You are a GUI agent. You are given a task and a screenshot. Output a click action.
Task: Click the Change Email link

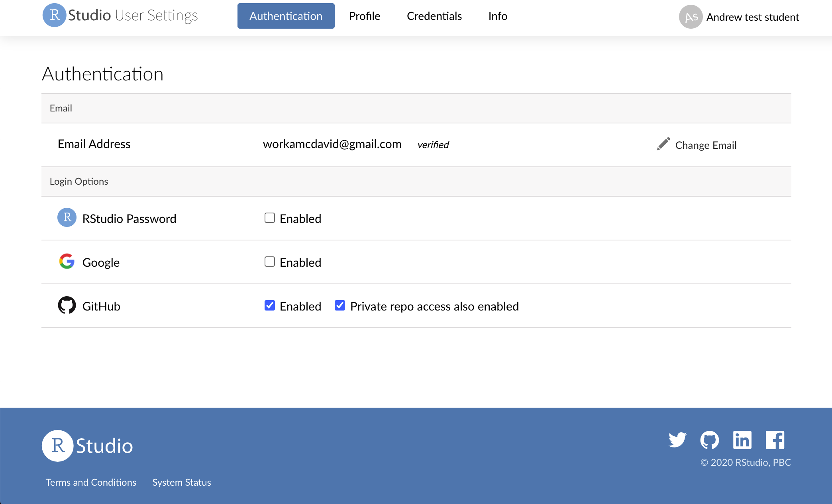point(705,145)
